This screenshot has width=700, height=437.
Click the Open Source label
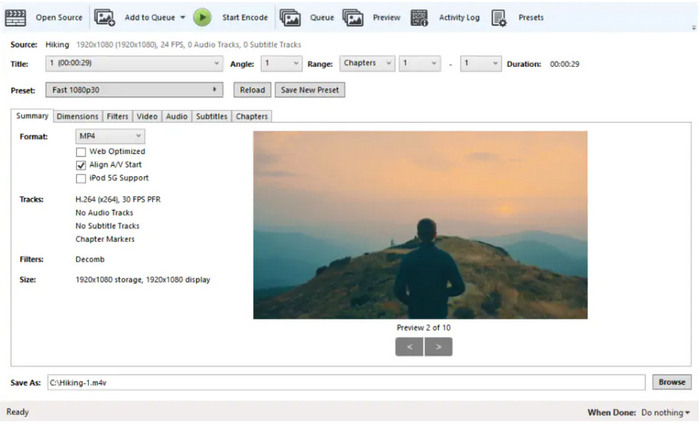point(59,17)
